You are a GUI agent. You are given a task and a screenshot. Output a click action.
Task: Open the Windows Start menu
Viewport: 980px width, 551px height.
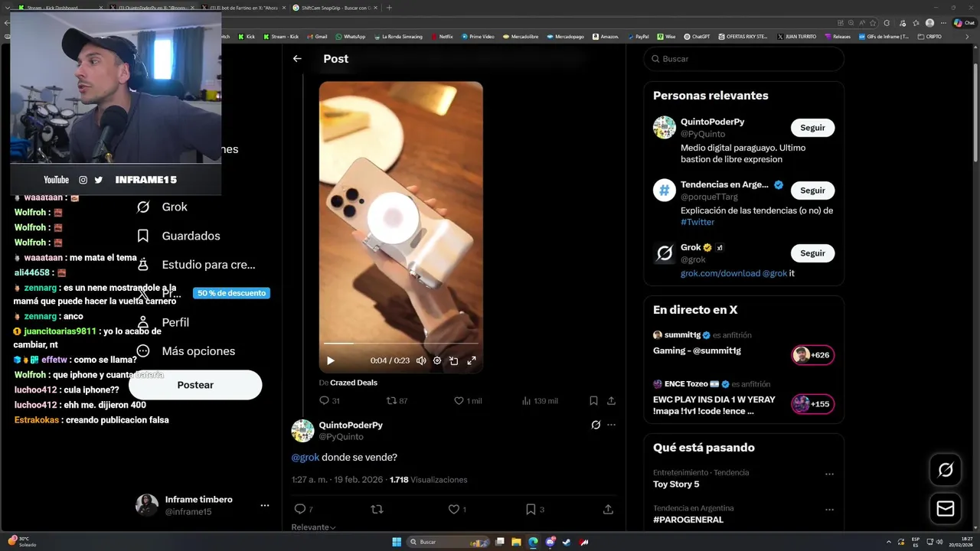click(x=397, y=542)
